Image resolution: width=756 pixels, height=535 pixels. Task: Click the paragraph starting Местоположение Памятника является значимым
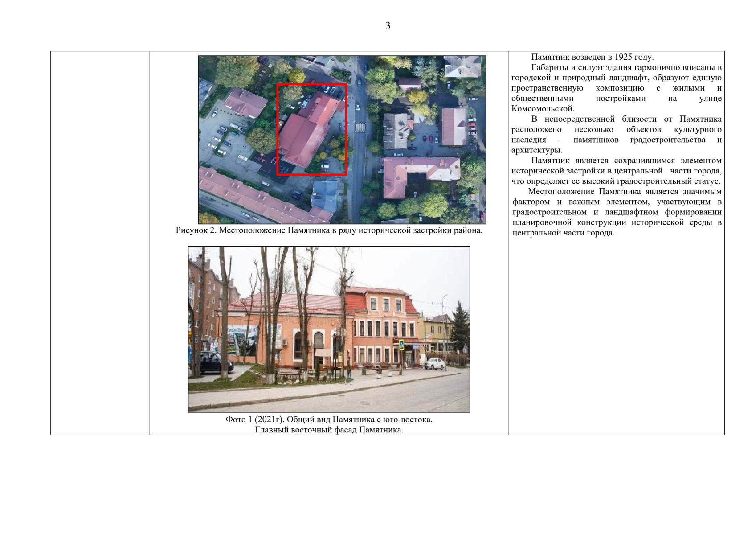617,212
